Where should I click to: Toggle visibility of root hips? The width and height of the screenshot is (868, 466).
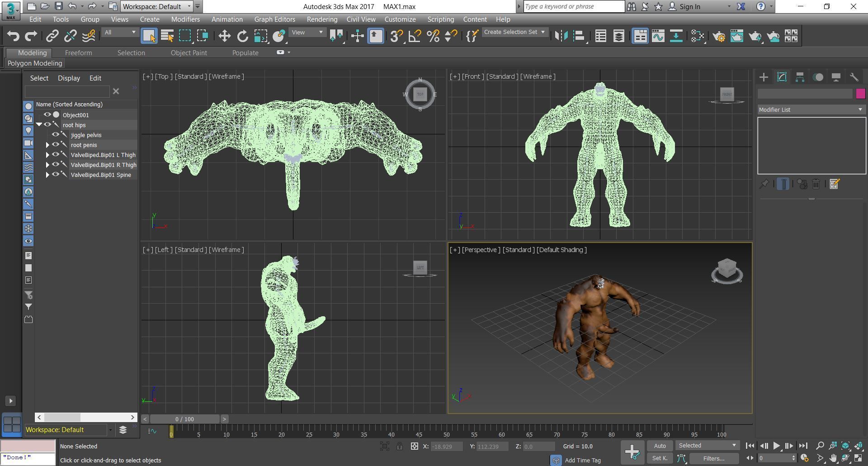[47, 125]
